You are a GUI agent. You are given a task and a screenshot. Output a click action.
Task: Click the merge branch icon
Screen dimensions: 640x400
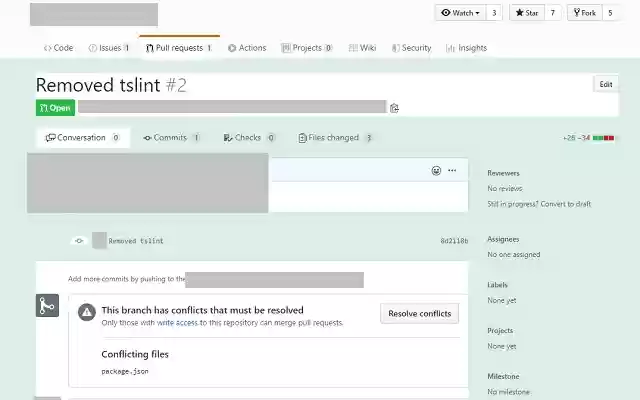(47, 305)
